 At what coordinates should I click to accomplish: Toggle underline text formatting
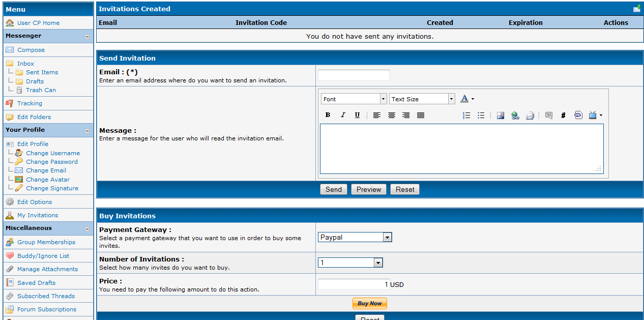click(357, 115)
